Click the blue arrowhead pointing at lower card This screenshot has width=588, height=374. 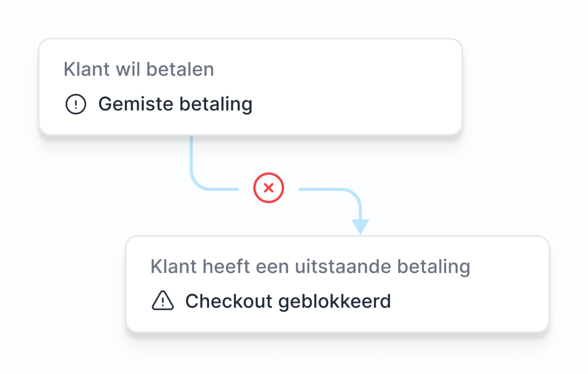(x=361, y=226)
